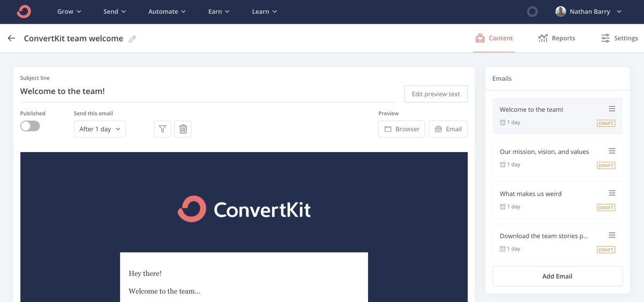
Task: Click the ConvertKit logo image in the email
Action: point(244,209)
